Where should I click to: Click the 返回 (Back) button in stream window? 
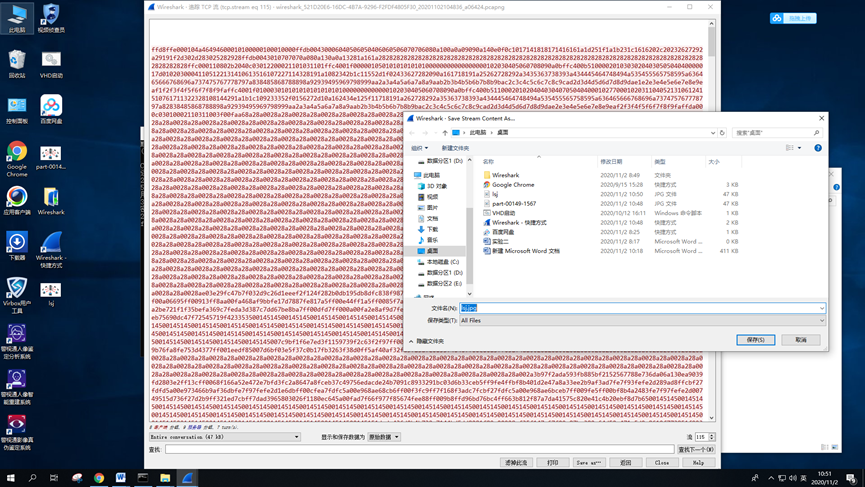(626, 463)
